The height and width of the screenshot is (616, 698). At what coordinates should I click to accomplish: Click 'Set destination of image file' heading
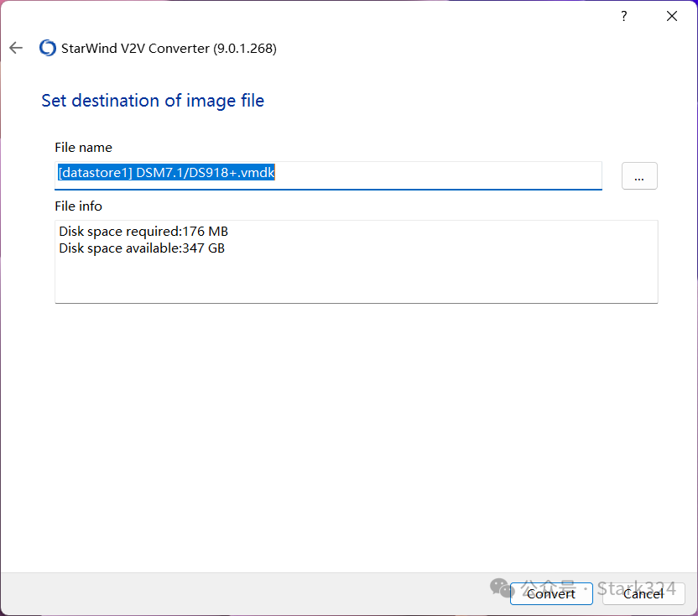(153, 101)
